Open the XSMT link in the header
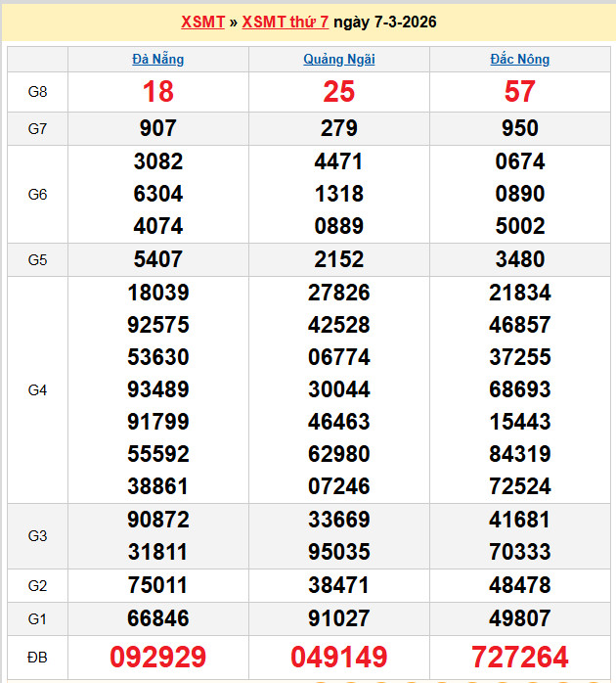This screenshot has height=683, width=616. point(202,22)
